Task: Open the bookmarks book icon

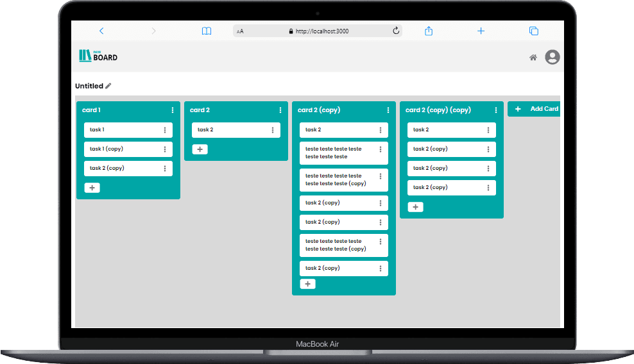Action: (x=207, y=31)
